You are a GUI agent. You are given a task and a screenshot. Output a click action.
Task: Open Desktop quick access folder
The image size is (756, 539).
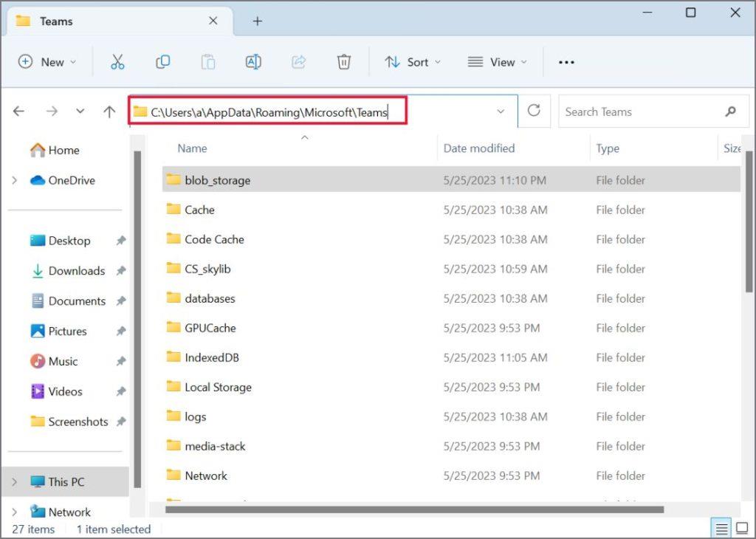coord(61,240)
